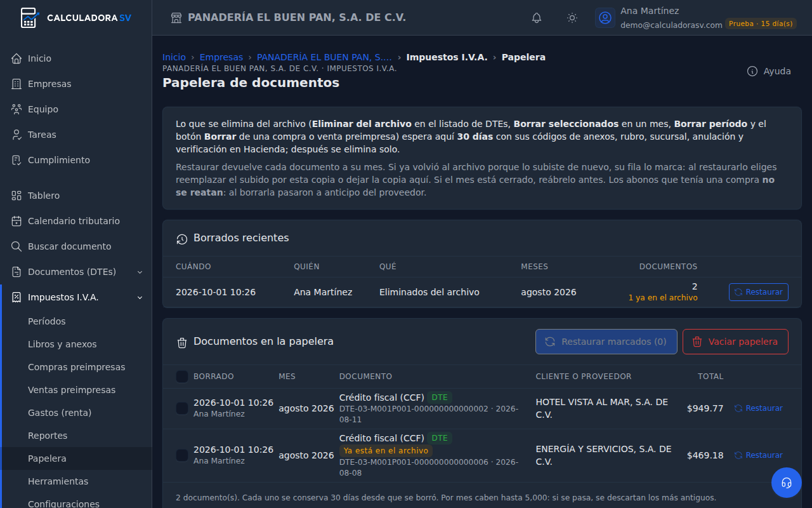
Task: Click the Ayuda info icon
Action: click(x=752, y=71)
